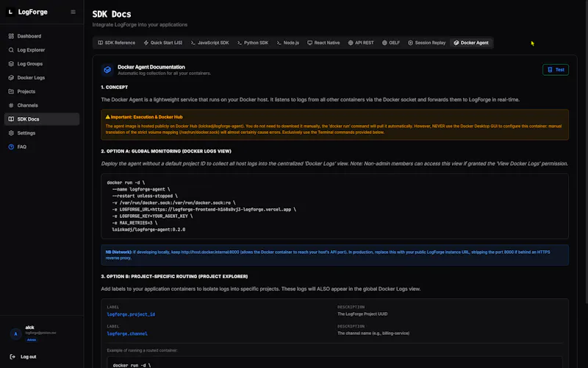Click the '-e MAX_RETRIES=3' code line
588x368 pixels.
pos(135,223)
